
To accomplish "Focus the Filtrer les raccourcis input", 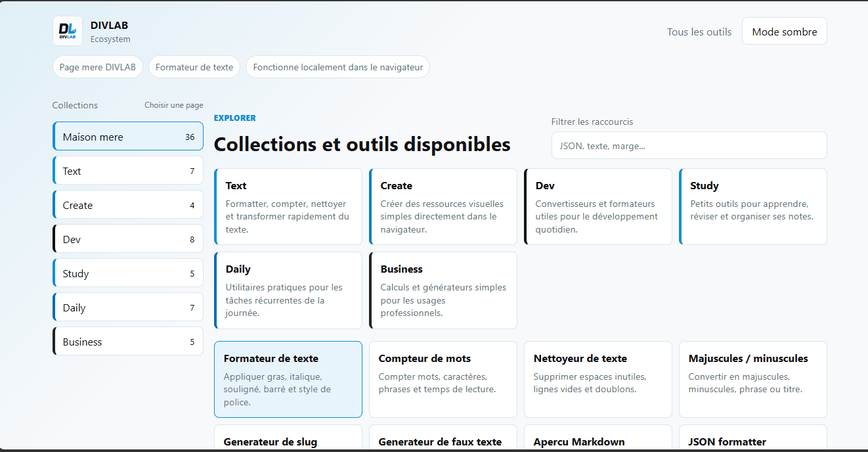I will pos(689,145).
